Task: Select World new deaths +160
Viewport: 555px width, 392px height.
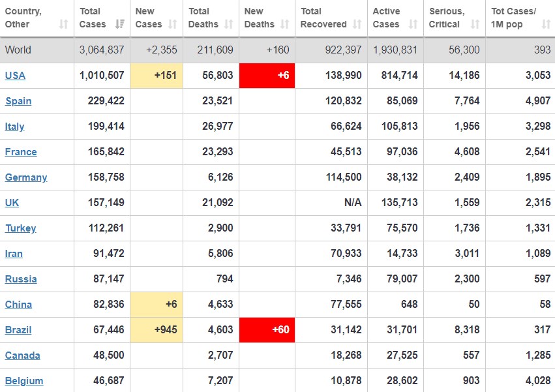Action: (278, 50)
